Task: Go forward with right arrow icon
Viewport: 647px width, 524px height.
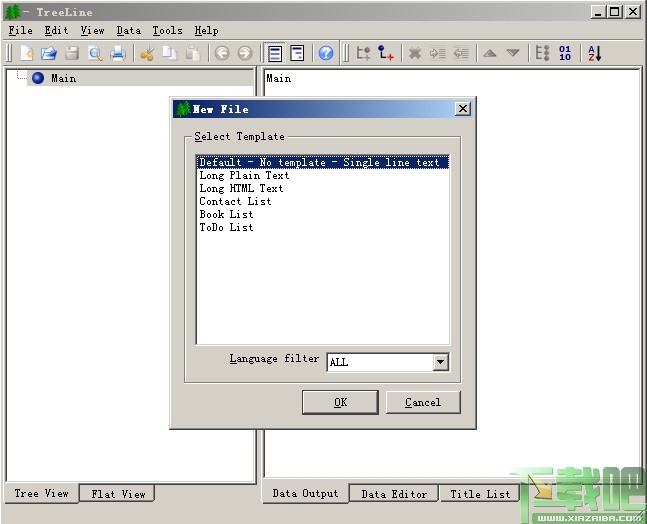Action: (245, 53)
